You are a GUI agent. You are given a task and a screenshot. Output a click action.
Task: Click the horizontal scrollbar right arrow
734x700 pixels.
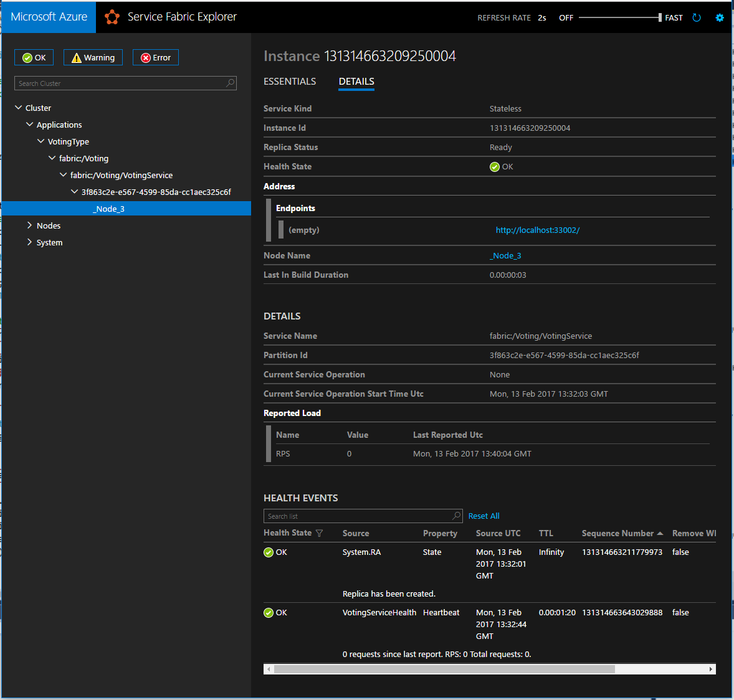(710, 669)
